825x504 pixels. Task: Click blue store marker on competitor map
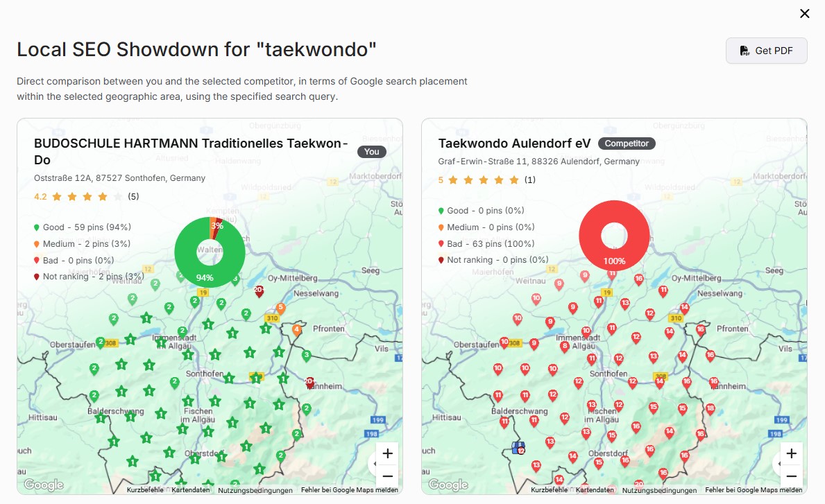pyautogui.click(x=518, y=448)
